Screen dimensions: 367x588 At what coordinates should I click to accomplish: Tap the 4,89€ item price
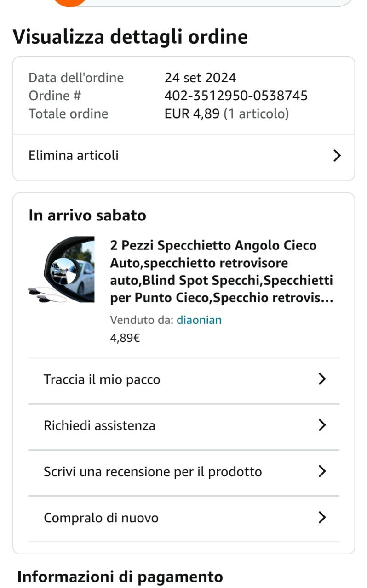tap(125, 339)
